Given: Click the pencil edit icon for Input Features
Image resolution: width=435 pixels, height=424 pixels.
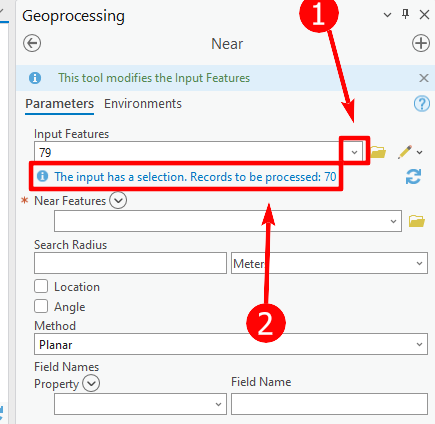Looking at the screenshot, I should (x=405, y=152).
